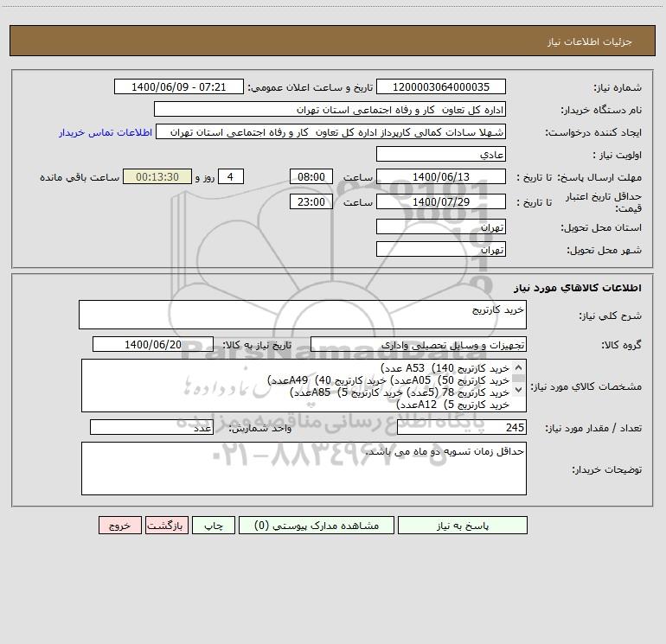Click the label ایجاد کننده درخواست
Image resolution: width=666 pixels, height=644 pixels.
coord(593,132)
